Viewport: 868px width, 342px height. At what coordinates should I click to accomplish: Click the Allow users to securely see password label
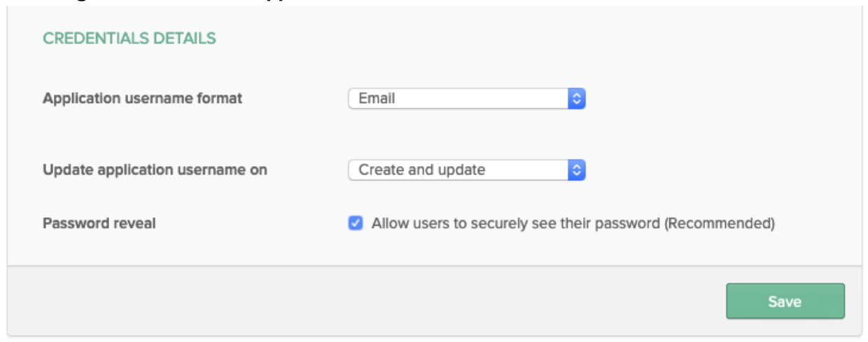[x=516, y=224]
